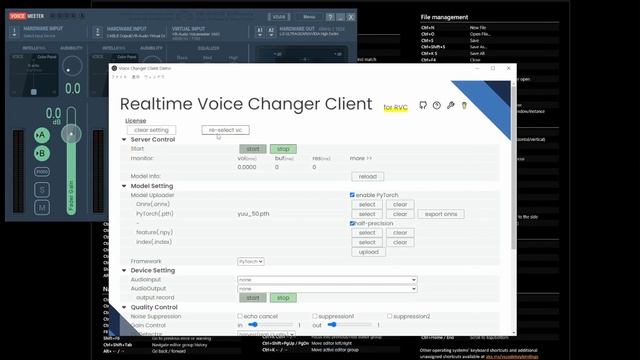This screenshot has height=360, width=640.
Task: Enable the echo cancel checkbox
Action: click(240, 316)
